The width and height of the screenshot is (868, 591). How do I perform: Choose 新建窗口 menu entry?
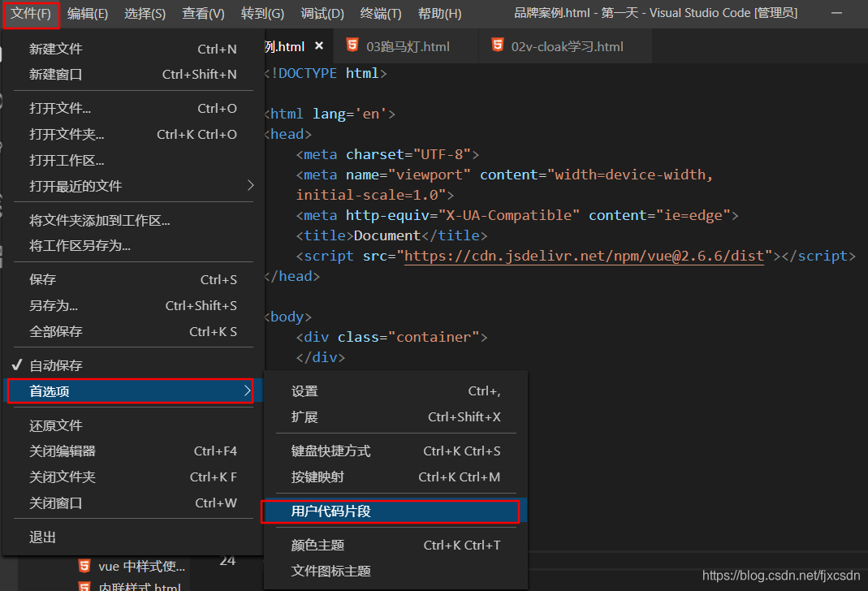tap(133, 74)
